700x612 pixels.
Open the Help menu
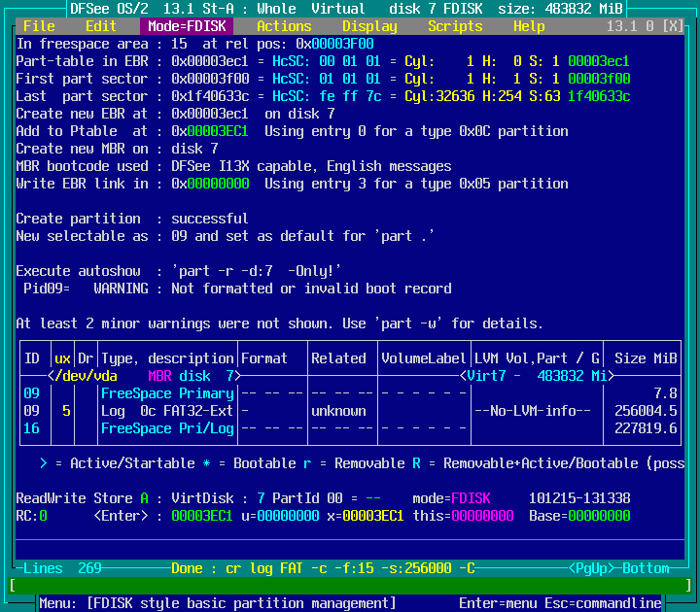529,26
